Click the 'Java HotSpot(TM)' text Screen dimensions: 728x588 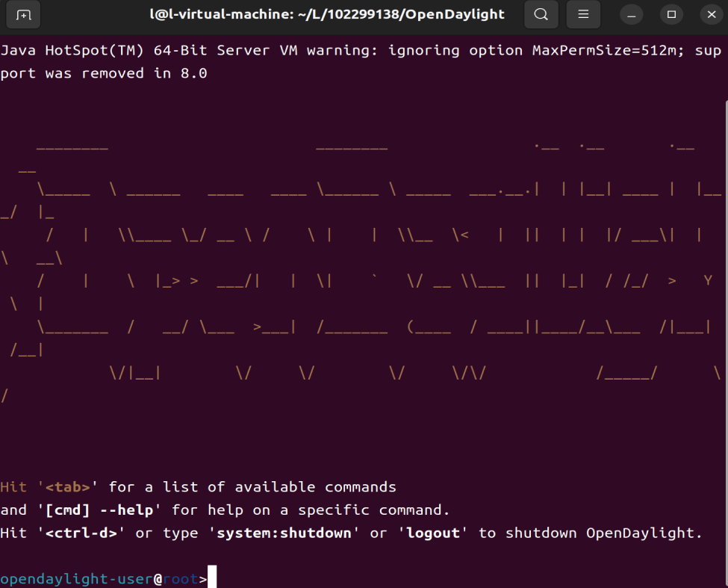click(x=72, y=50)
